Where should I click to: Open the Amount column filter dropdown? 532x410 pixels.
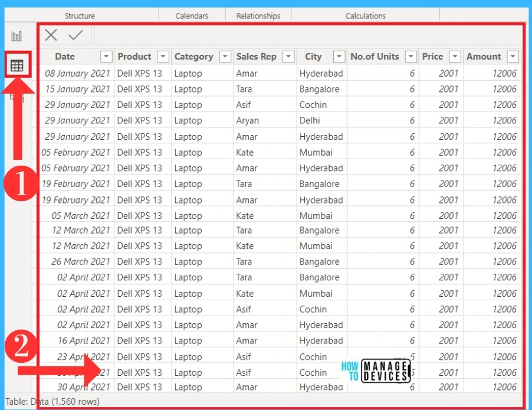(x=513, y=57)
